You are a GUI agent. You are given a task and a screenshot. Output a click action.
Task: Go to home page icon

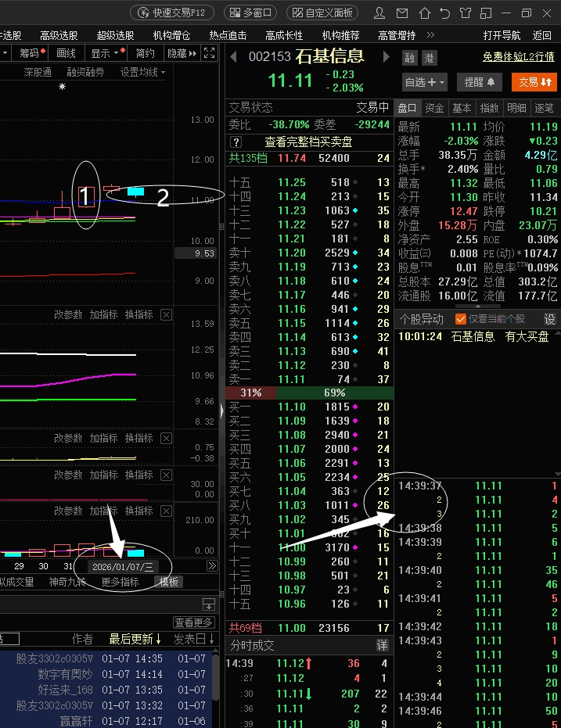(424, 13)
